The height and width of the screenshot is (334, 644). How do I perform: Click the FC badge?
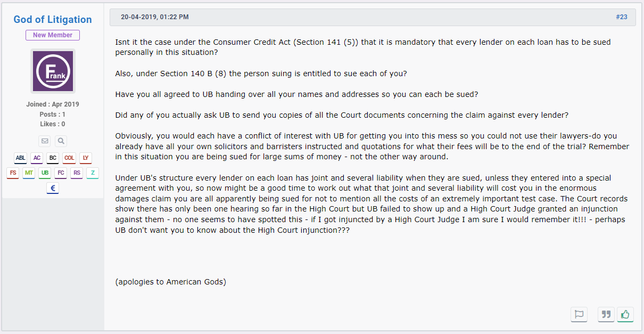61,173
